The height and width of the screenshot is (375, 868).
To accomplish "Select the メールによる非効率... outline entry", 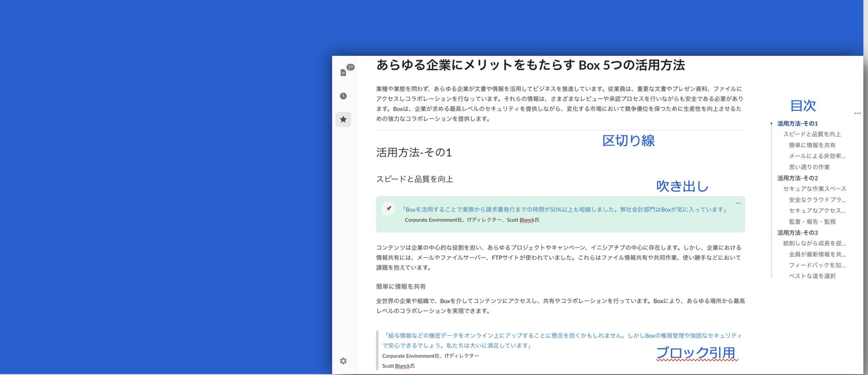I will pos(817,156).
